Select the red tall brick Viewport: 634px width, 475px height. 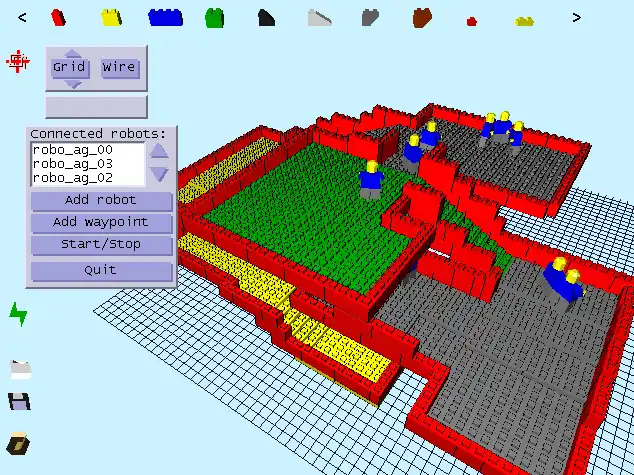[x=58, y=18]
